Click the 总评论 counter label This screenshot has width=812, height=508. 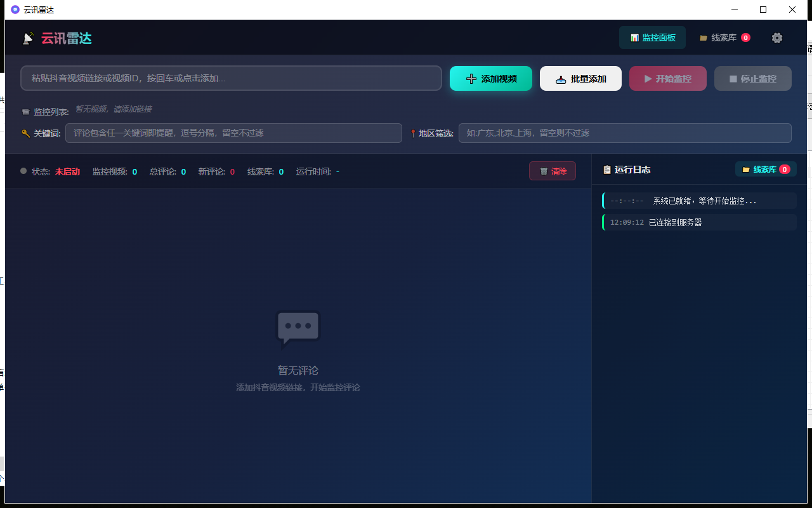pyautogui.click(x=163, y=171)
